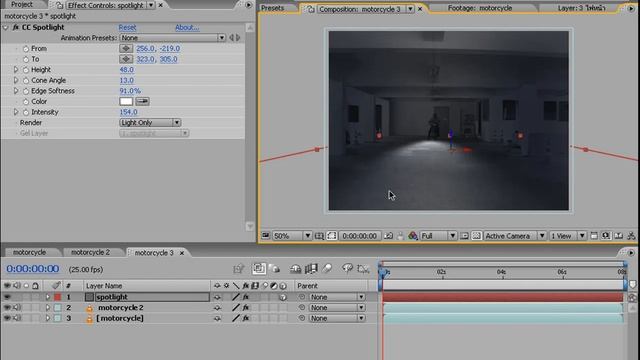Click the timeline comp icon beside viewer
The width and height of the screenshot is (640, 360).
619,236
